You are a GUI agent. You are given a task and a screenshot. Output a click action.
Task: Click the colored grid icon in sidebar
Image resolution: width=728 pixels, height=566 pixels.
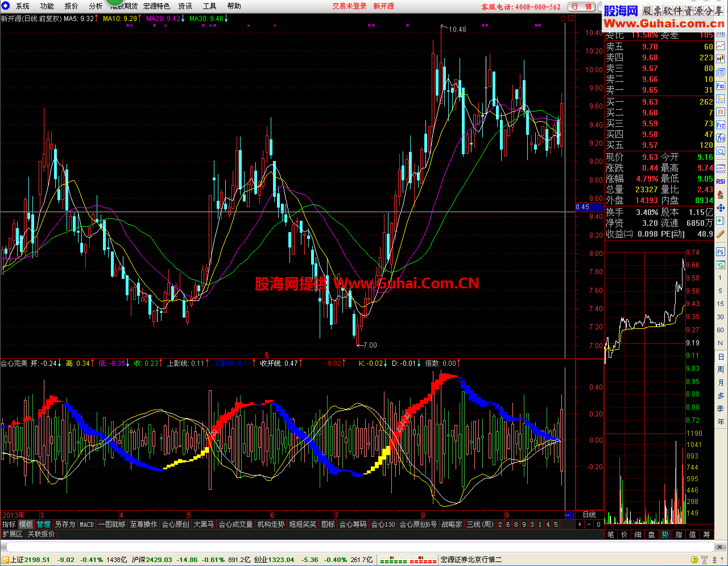pyautogui.click(x=721, y=33)
